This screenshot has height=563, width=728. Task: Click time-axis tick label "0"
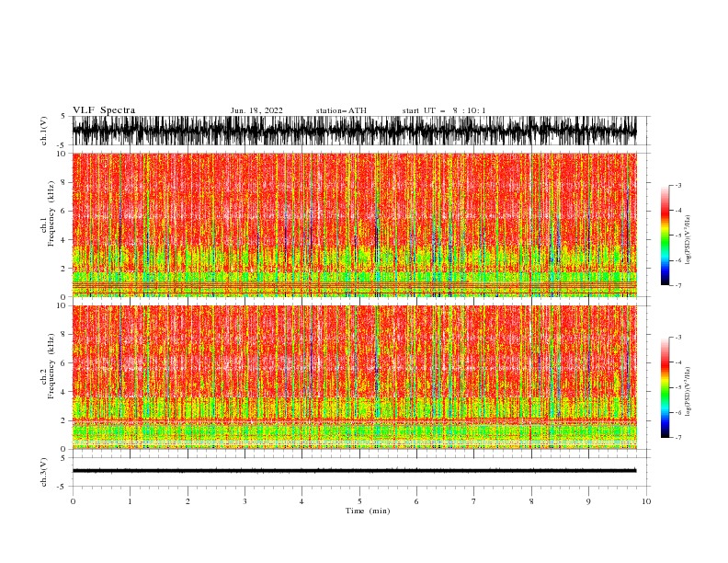click(73, 501)
